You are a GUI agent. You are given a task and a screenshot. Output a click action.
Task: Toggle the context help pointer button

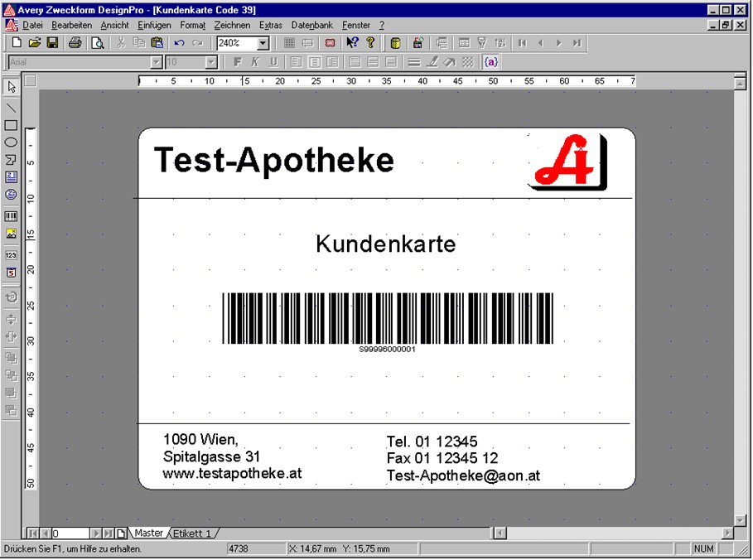(352, 43)
